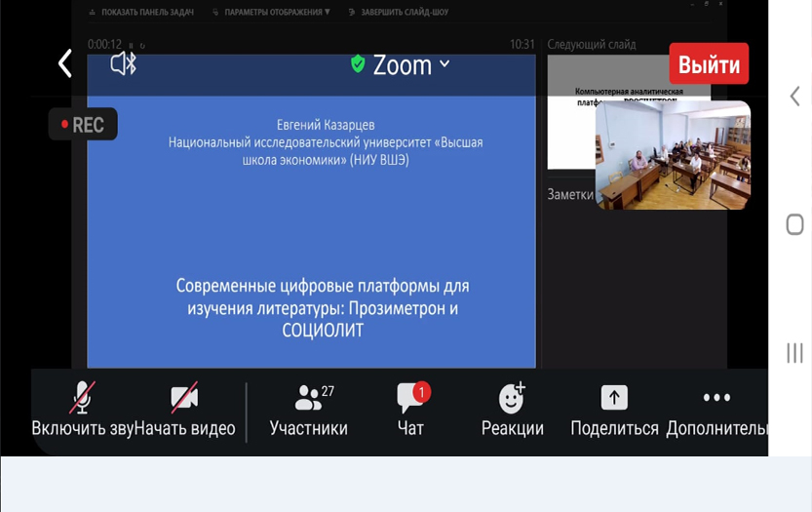Image resolution: width=812 pixels, height=512 pixels.
Task: Click the green security shield icon
Action: 358,64
